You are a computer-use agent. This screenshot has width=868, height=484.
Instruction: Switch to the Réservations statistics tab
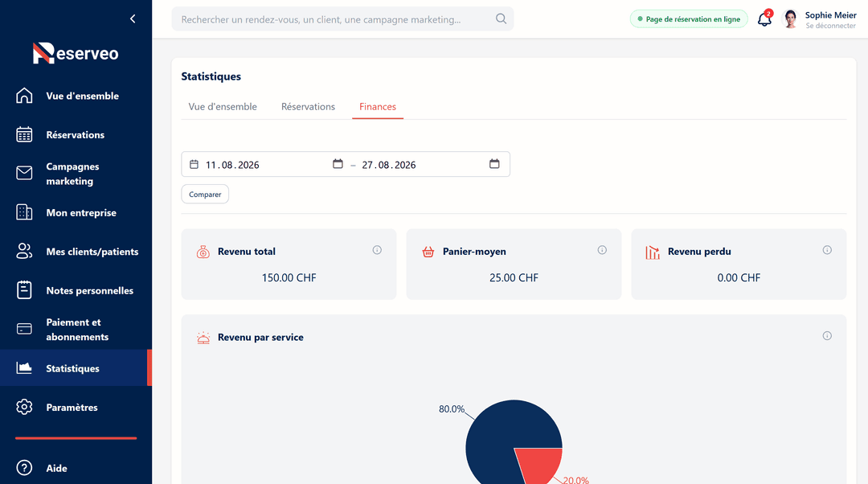click(x=308, y=106)
